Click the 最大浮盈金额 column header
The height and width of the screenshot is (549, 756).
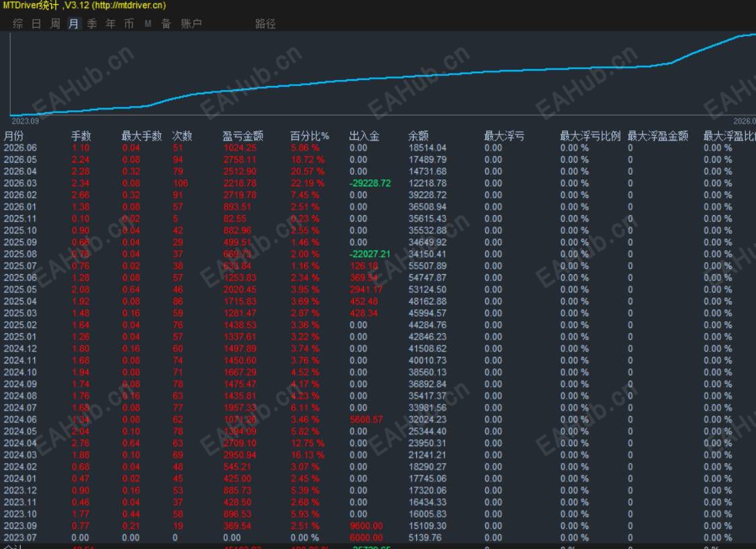click(x=658, y=136)
